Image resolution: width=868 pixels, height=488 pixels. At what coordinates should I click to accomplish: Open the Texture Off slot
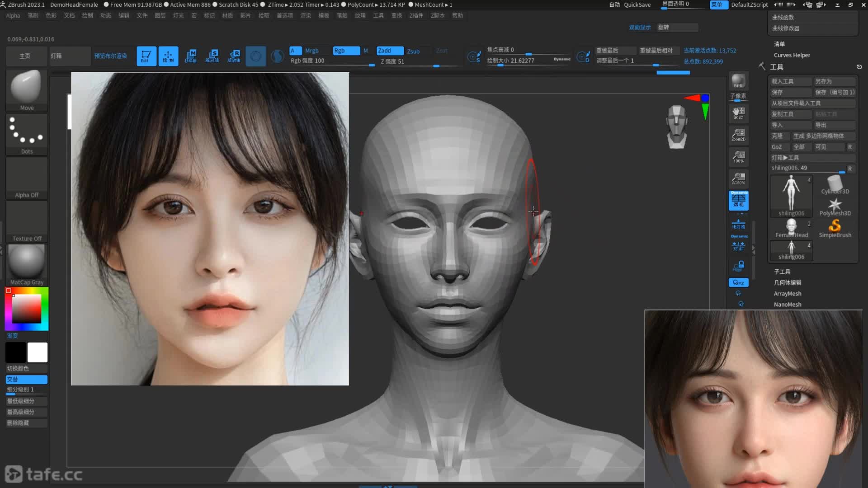27,221
